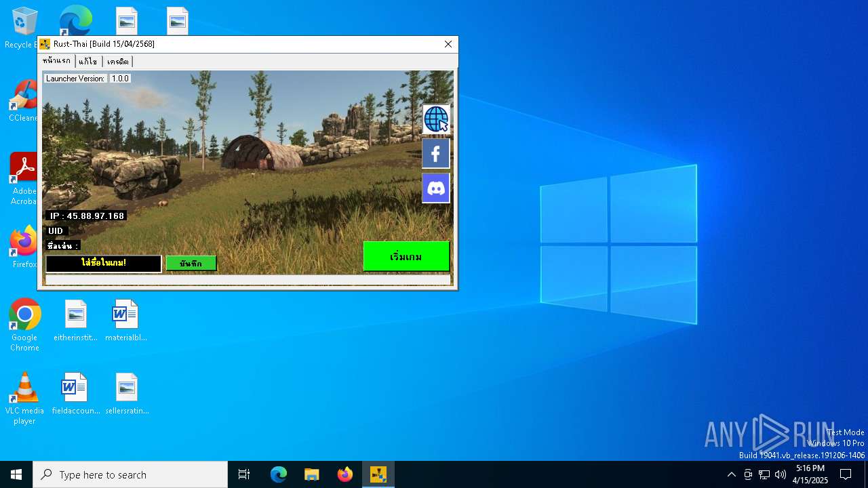The image size is (868, 488).
Task: Click the green บันทึก save button
Action: click(x=191, y=264)
